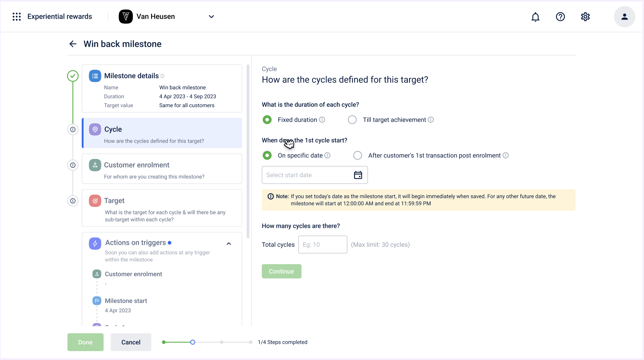Viewport: 644px width, 360px height.
Task: Open settings gear icon
Action: [585, 17]
